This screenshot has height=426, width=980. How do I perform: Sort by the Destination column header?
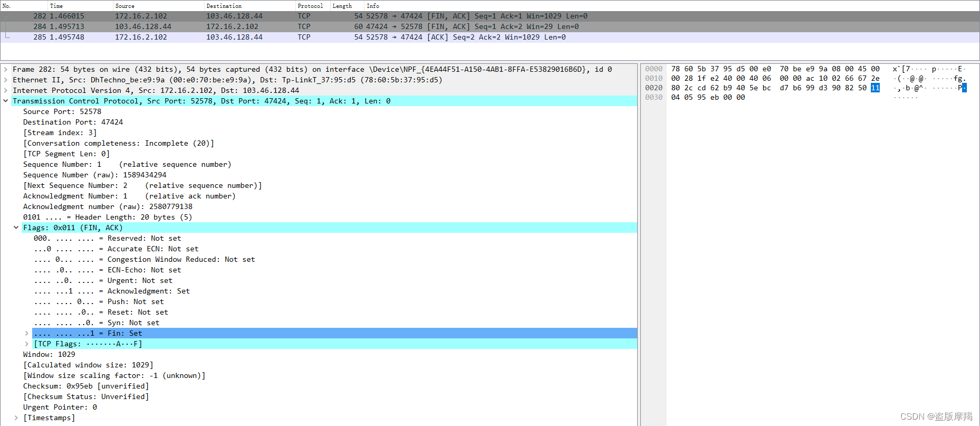click(250, 6)
